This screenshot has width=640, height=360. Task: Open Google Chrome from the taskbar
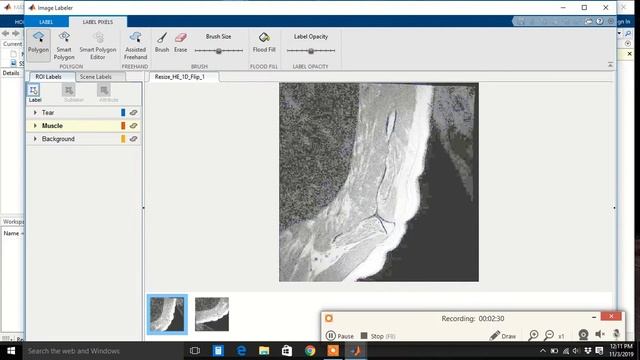click(310, 351)
